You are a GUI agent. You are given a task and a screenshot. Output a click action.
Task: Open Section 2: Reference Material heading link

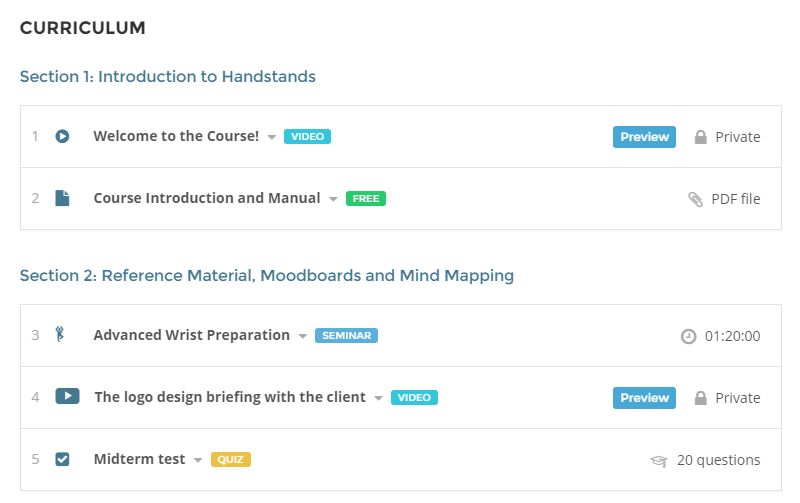pyautogui.click(x=266, y=275)
